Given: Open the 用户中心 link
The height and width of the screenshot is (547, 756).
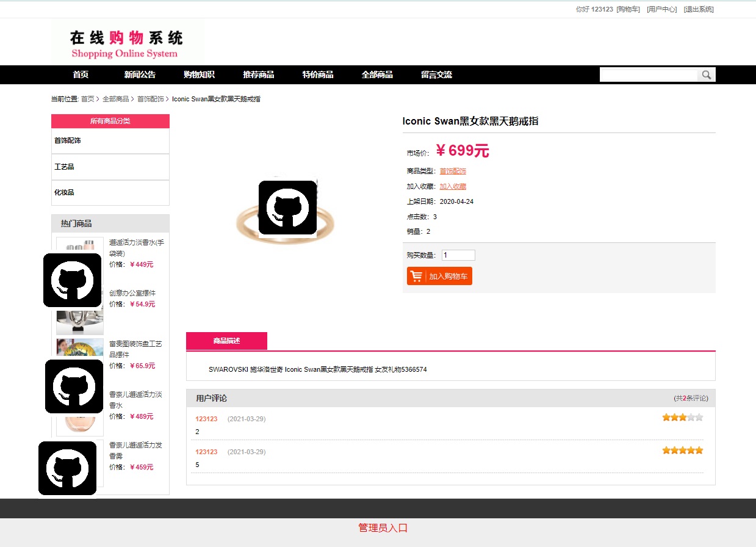Looking at the screenshot, I should 662,9.
